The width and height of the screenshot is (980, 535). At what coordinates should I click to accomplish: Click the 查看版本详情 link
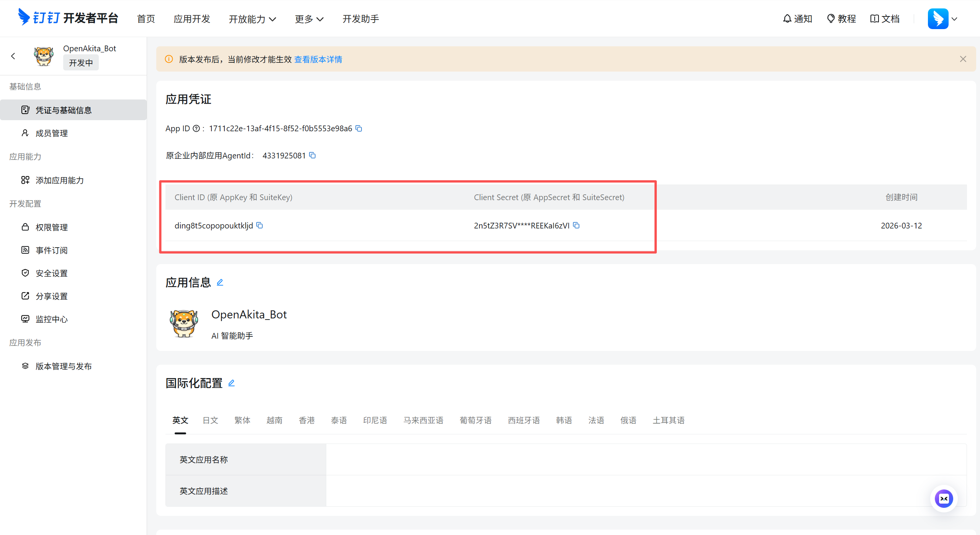coord(318,59)
